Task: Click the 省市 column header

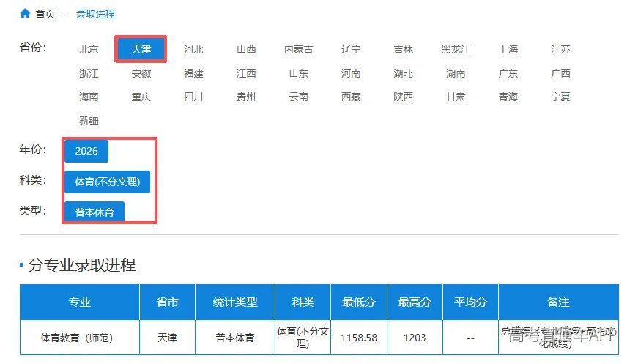Action: coord(167,302)
